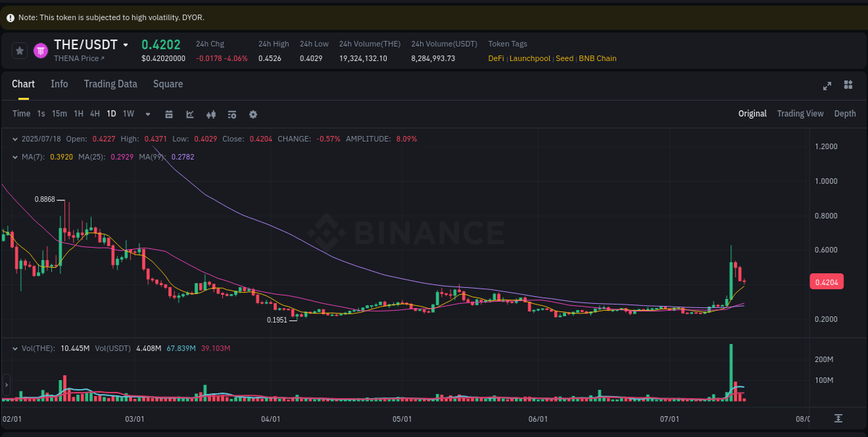Open the widgets layout grid icon

point(848,85)
